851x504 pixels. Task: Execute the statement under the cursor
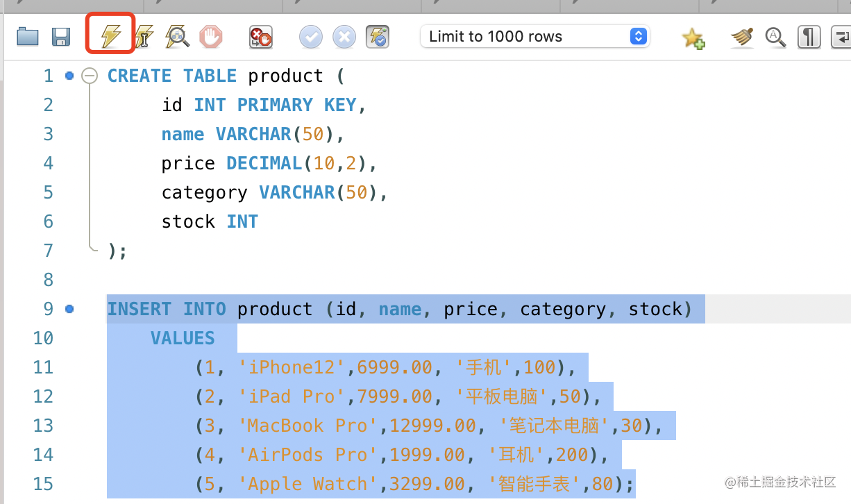(144, 37)
